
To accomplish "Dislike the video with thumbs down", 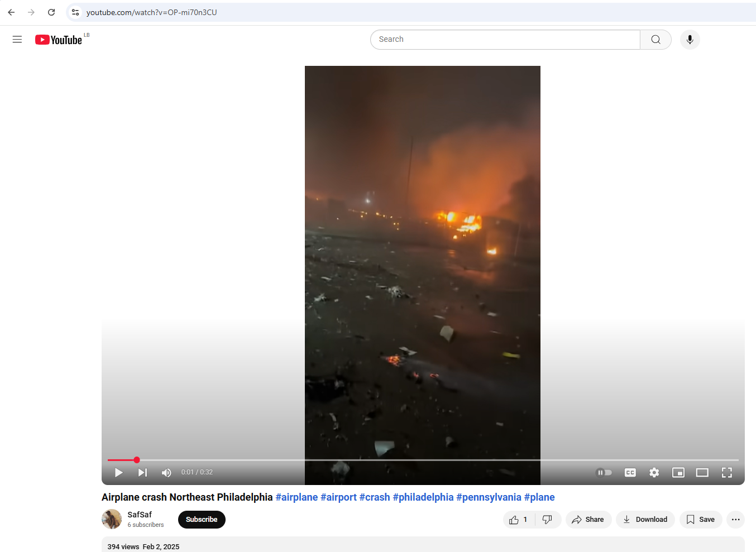I will click(547, 520).
